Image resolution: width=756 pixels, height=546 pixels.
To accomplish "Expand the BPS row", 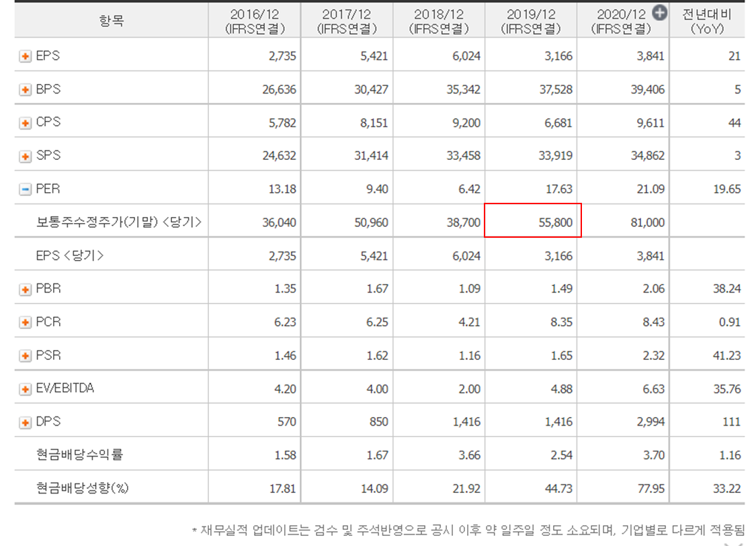I will point(25,89).
